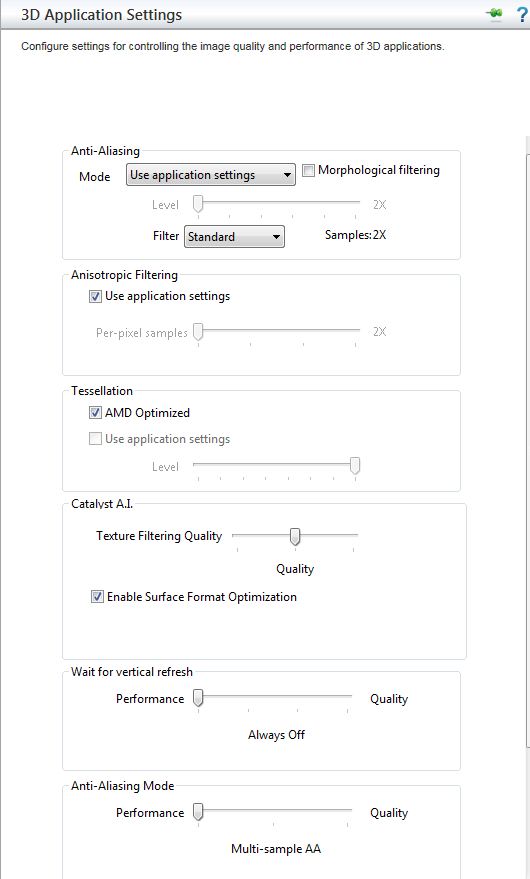Open the Anti-Aliasing Mode dropdown
Viewport: 530px width, 879px height.
coord(211,175)
